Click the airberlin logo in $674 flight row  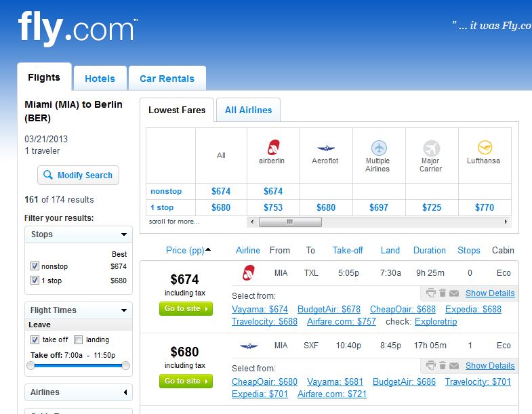[x=248, y=273]
